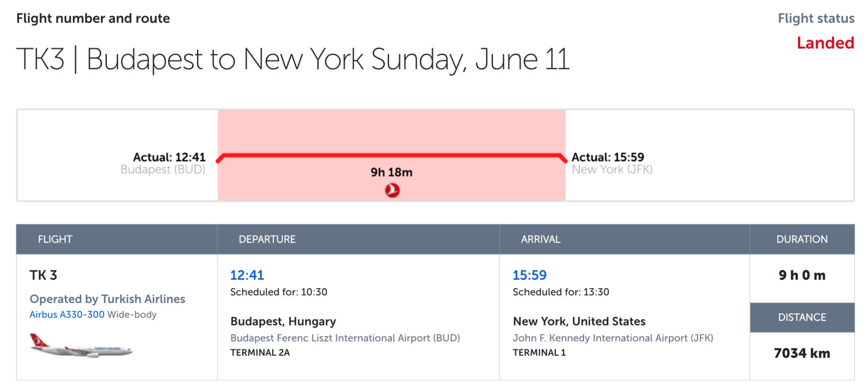Screen dimensions: 868x392
Task: Click the Budapest (BUD) origin label
Action: [163, 170]
